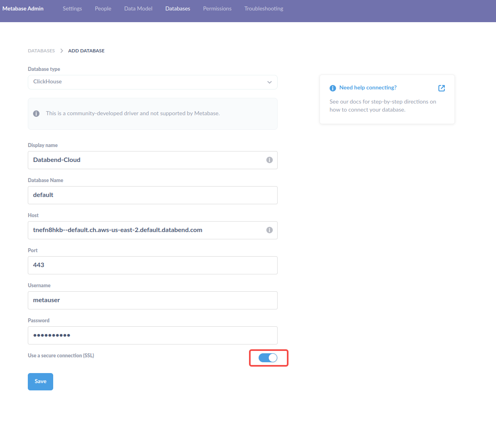Open the external docs link icon
Screen dimensions: 496x448
442,88
